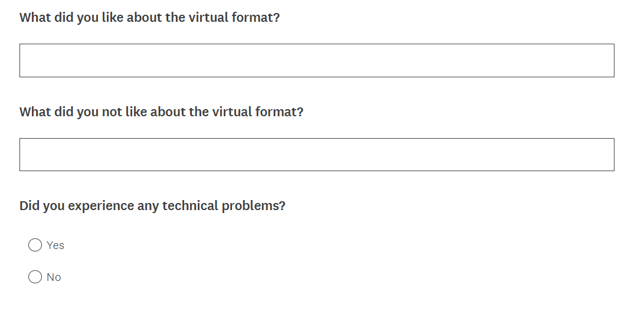
Task: Click the 'not like about virtual format' text box
Action: 316,155
